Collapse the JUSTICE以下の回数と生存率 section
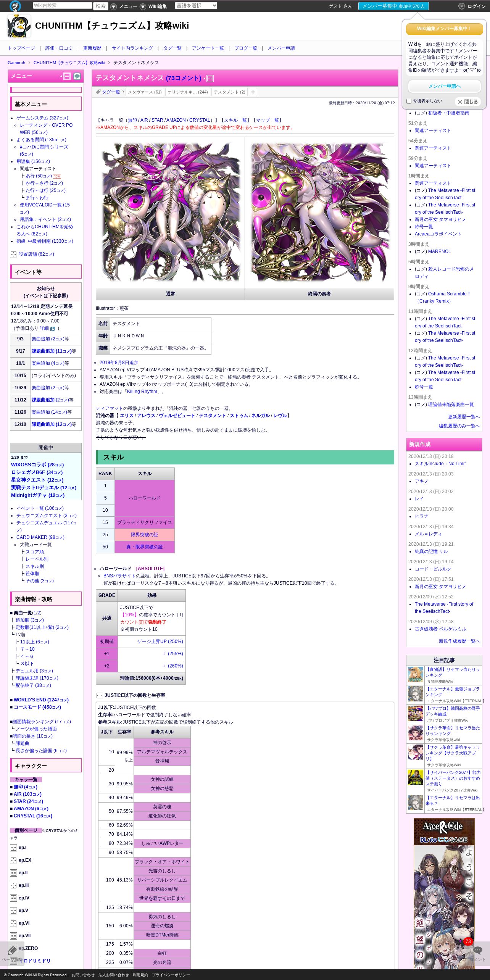Image resolution: width=490 pixels, height=980 pixels. point(99,696)
